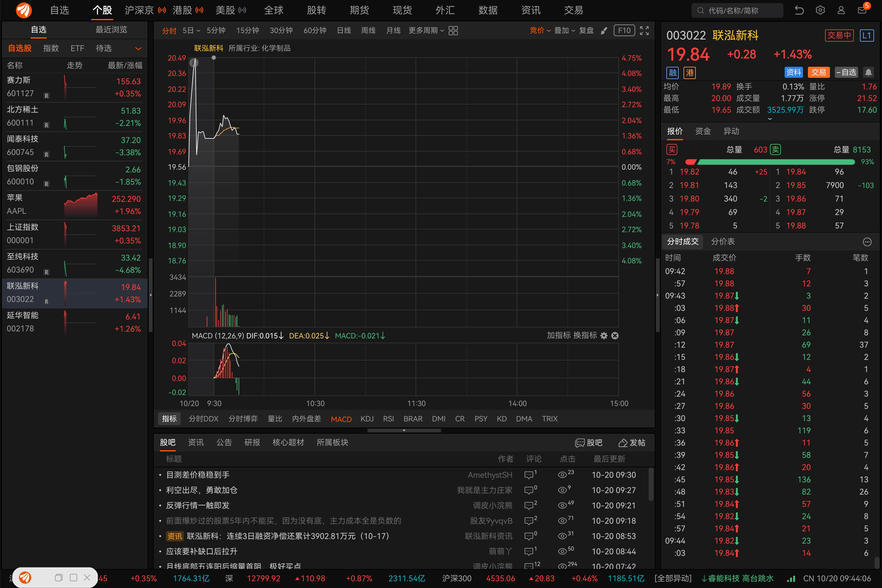Click the back undo arrow icon
This screenshot has width=882, height=588.
799,10
